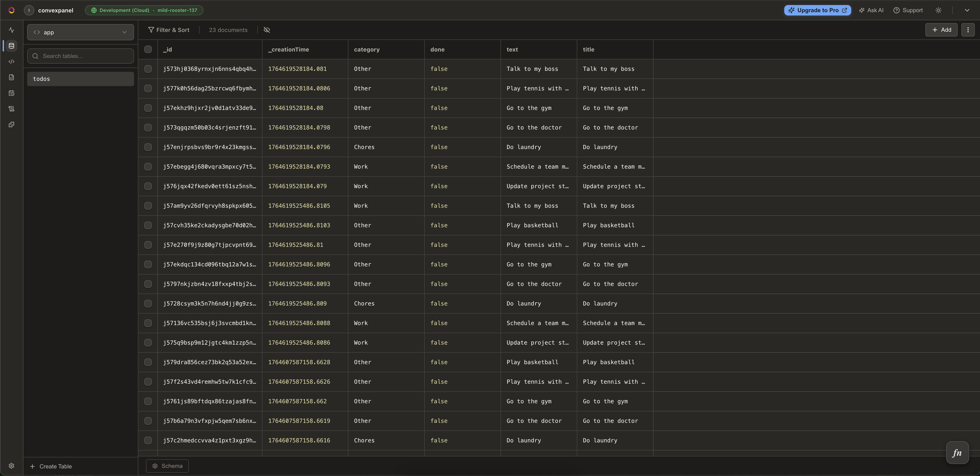
Task: Open the Files panel in the sidebar
Action: [x=11, y=77]
